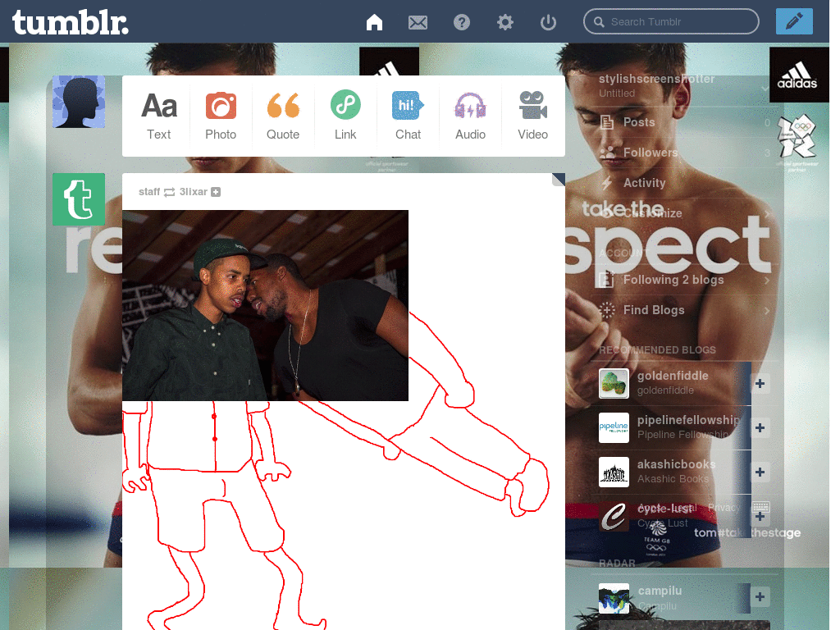
Task: Create a Video post
Action: click(532, 115)
